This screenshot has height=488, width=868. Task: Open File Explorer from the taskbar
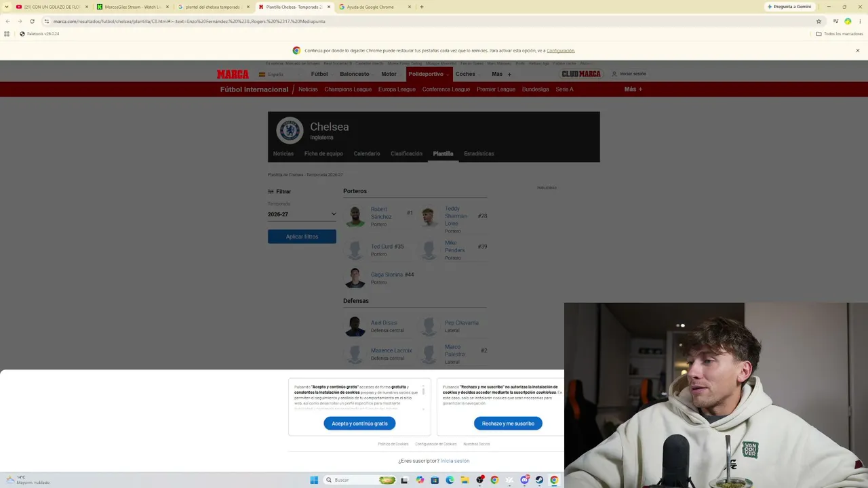[x=465, y=480]
